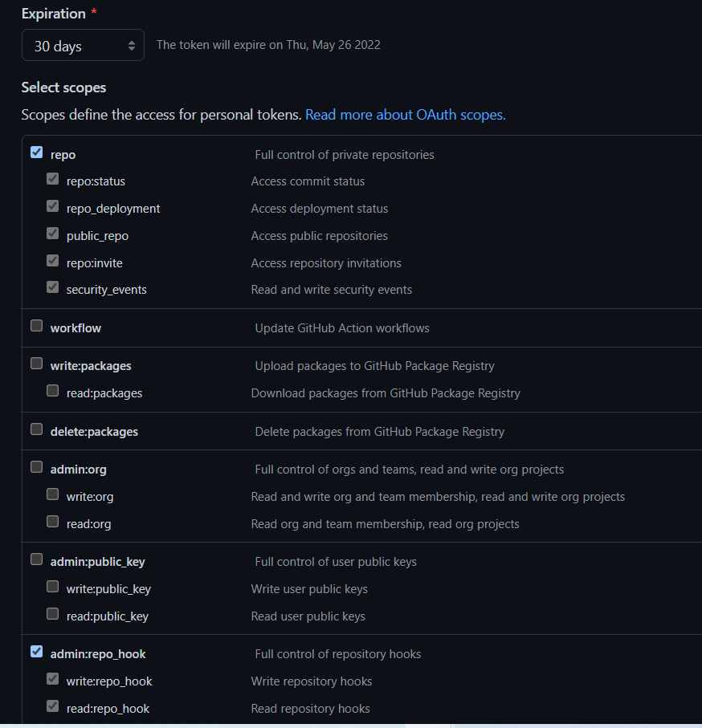The height and width of the screenshot is (728, 702).
Task: Click the 'admin:repo_hook' scope label
Action: pyautogui.click(x=97, y=654)
